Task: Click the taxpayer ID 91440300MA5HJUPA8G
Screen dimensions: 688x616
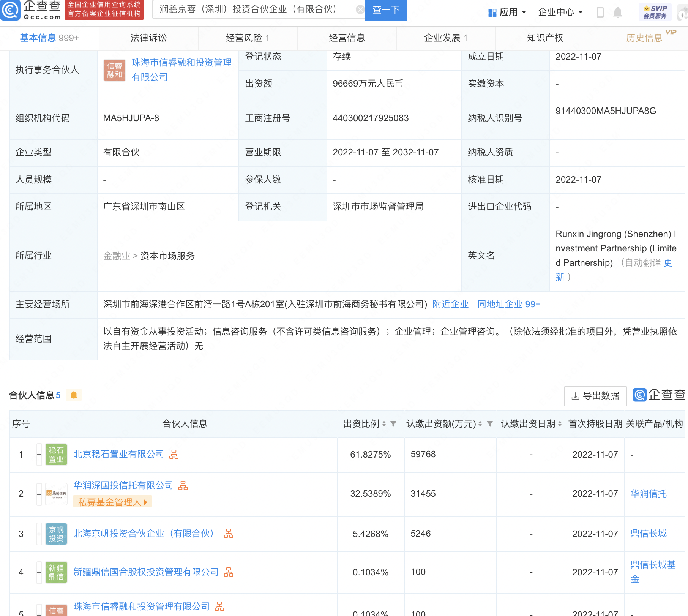Action: coord(606,111)
